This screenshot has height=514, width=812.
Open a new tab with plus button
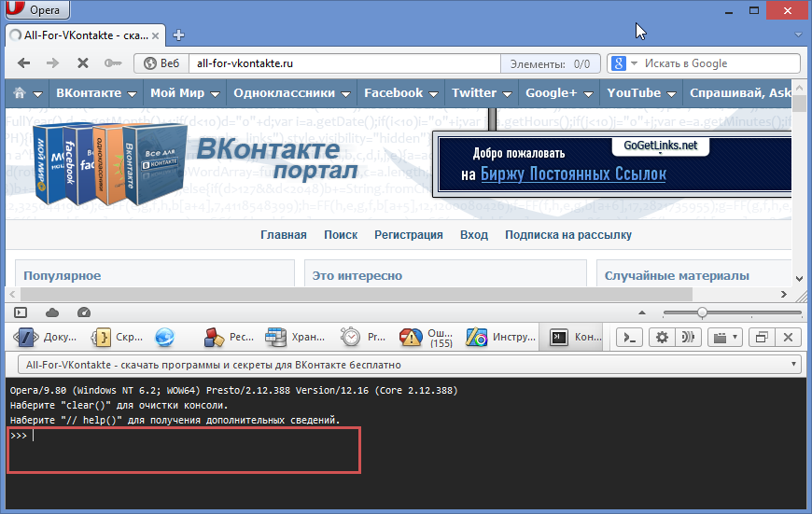pos(178,35)
